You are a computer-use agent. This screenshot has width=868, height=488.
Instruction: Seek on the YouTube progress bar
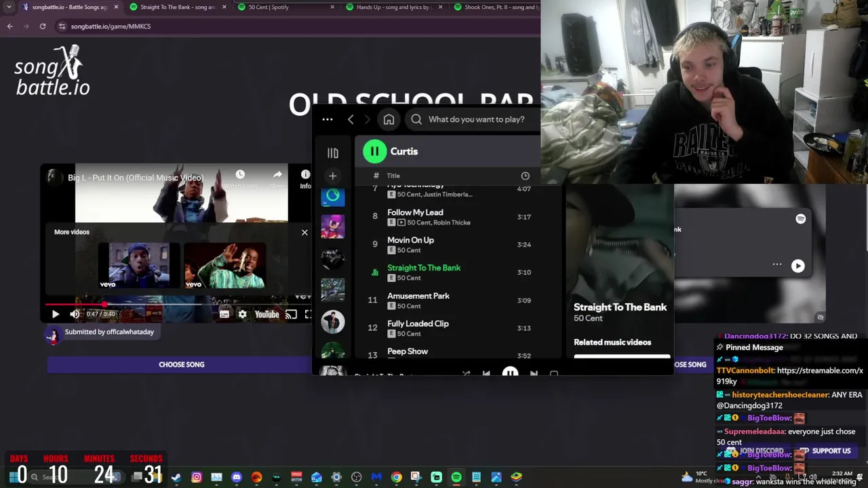(x=179, y=304)
